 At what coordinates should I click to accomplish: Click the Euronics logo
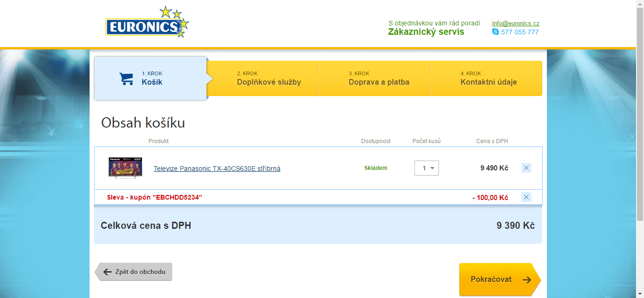click(147, 22)
